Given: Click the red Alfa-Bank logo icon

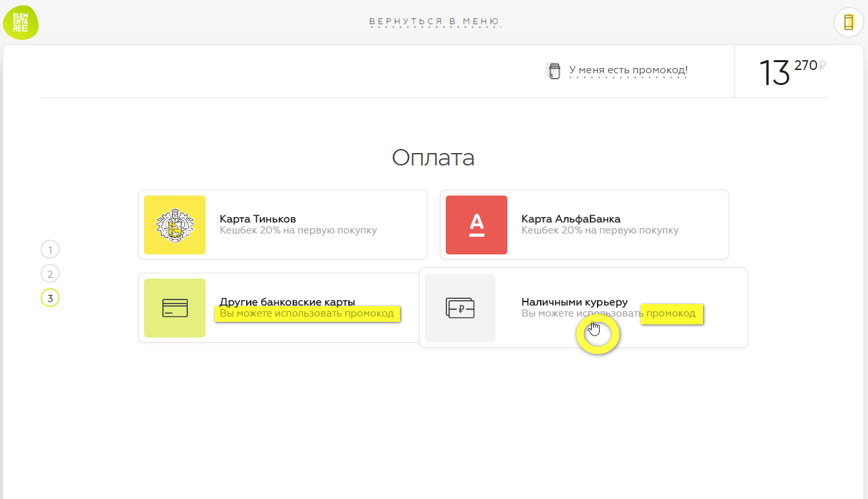Looking at the screenshot, I should coord(477,225).
